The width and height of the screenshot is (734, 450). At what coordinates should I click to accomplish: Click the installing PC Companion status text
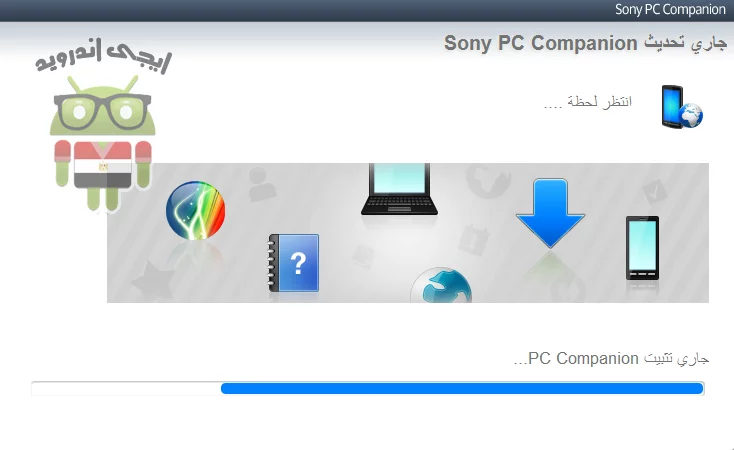tap(611, 359)
